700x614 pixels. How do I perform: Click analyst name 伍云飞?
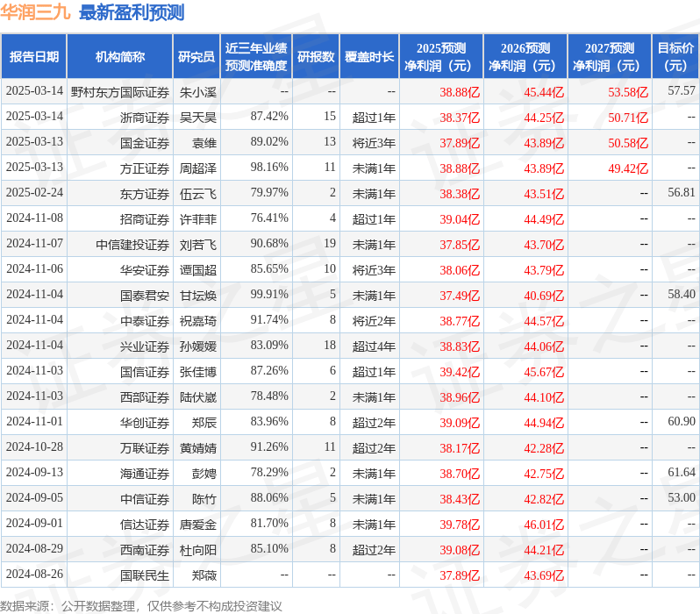[x=197, y=194]
